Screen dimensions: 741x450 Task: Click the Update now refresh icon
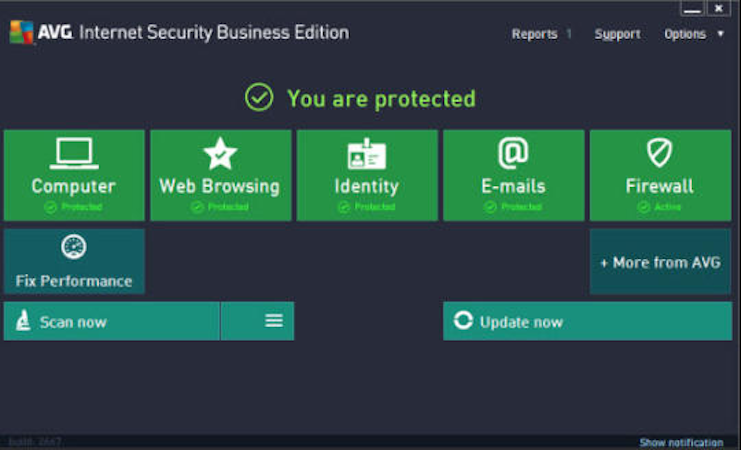pos(463,320)
